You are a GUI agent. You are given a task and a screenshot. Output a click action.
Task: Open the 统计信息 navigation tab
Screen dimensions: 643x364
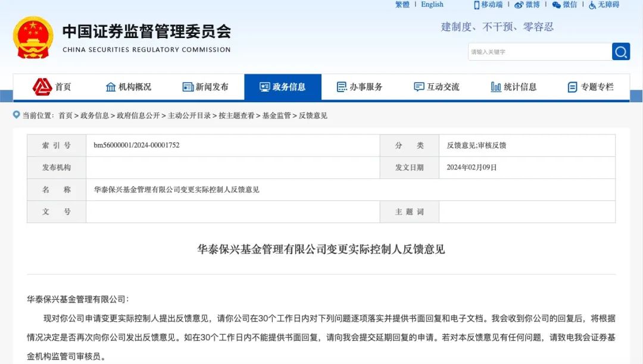pos(514,87)
